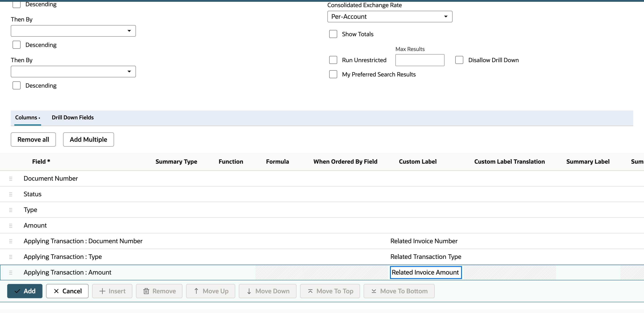Select Applying Transaction : Type field

tap(63, 257)
